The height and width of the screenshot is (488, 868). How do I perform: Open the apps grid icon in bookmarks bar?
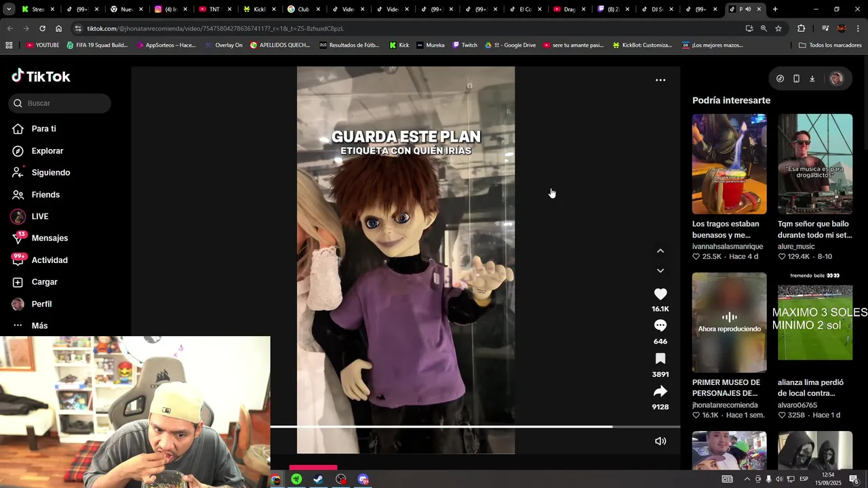(x=9, y=45)
